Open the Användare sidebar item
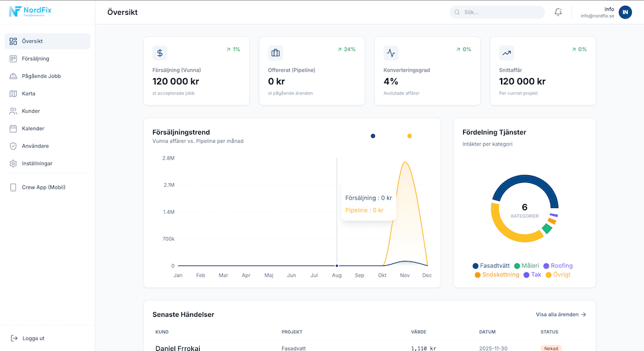 [x=47, y=146]
